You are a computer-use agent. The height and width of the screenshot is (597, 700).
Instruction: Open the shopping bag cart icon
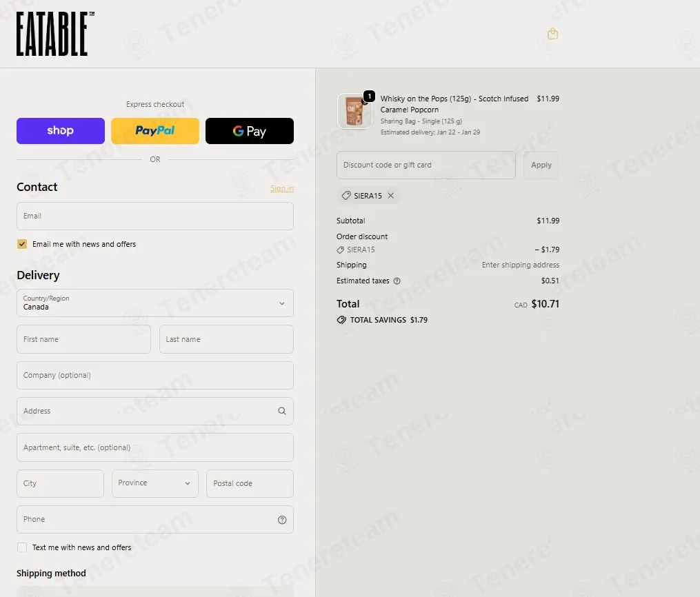(552, 34)
